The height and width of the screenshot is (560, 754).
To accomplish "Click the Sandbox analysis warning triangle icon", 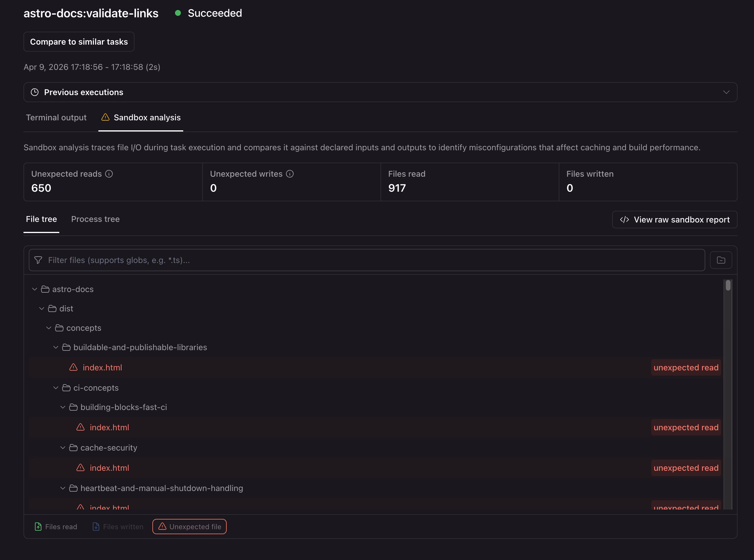I will click(x=105, y=117).
